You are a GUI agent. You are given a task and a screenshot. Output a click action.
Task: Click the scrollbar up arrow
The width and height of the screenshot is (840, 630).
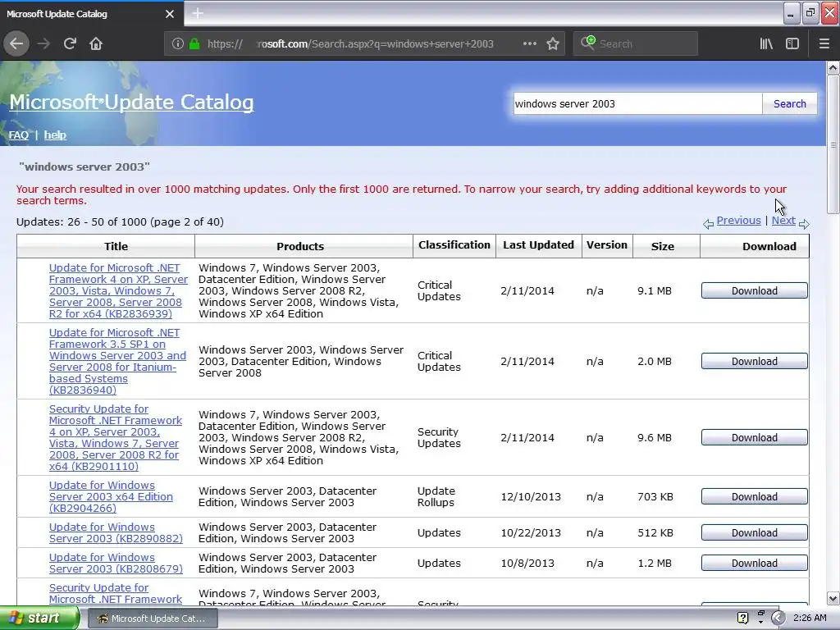point(833,67)
